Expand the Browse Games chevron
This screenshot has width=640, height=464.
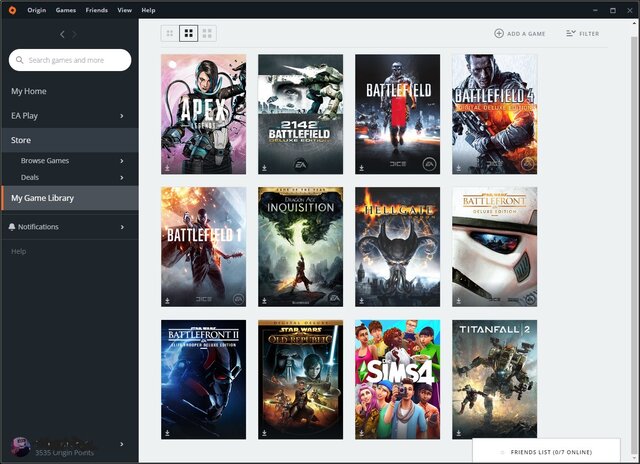[x=122, y=161]
